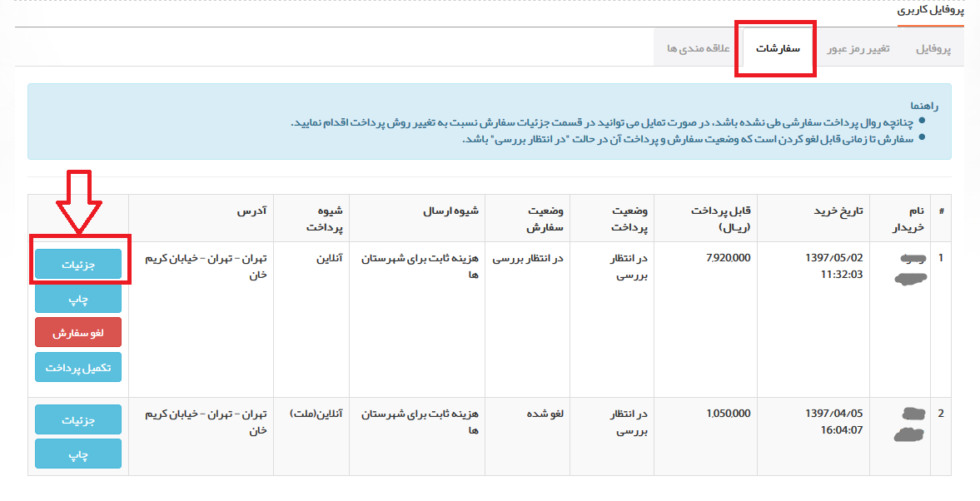Cancel order with red لغو سفارش button
Screen dimensions: 980x501
point(78,332)
